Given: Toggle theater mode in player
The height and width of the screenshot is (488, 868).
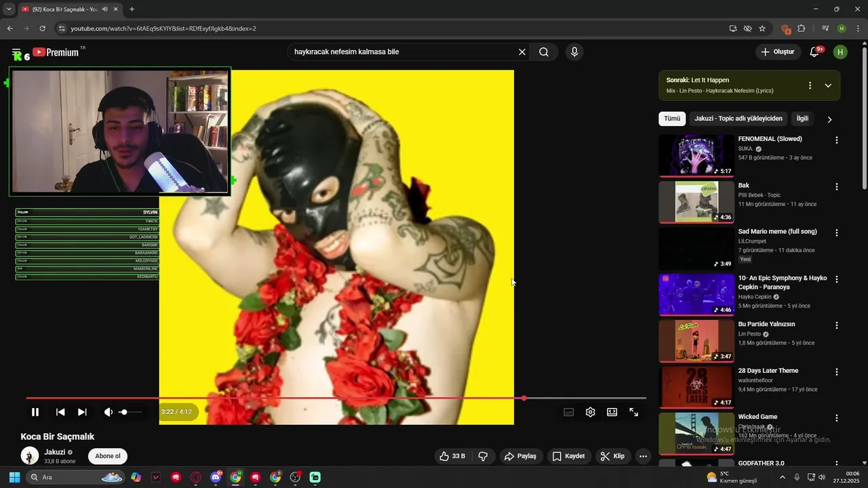Looking at the screenshot, I should (612, 412).
